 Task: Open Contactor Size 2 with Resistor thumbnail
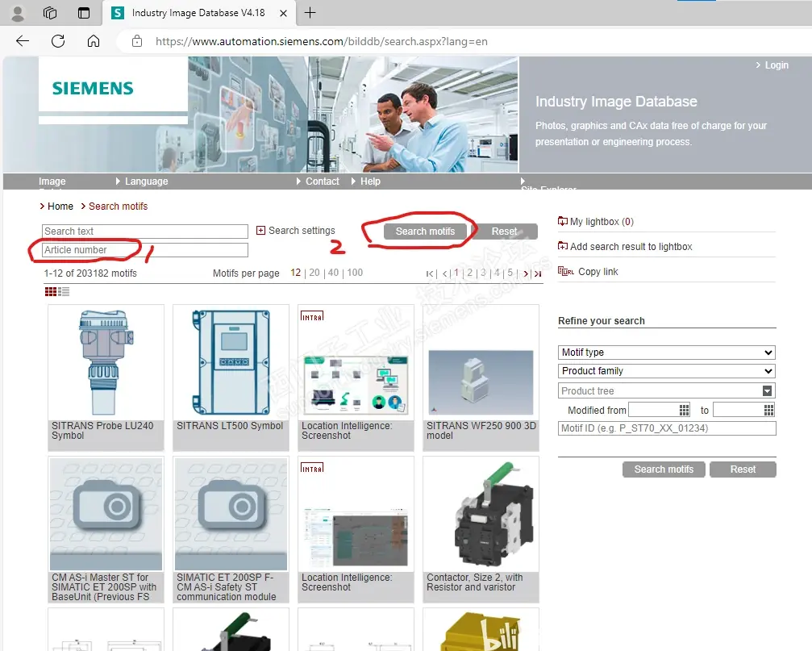481,515
